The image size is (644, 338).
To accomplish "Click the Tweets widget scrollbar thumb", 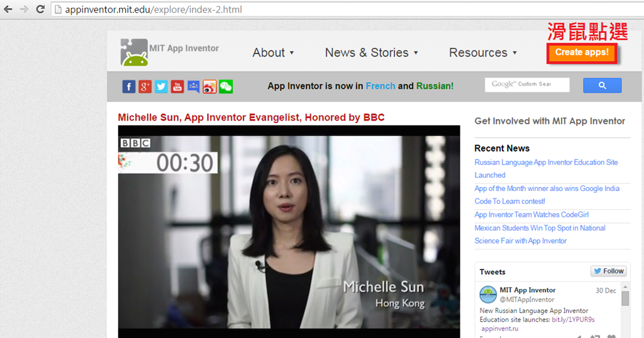I will [x=625, y=298].
